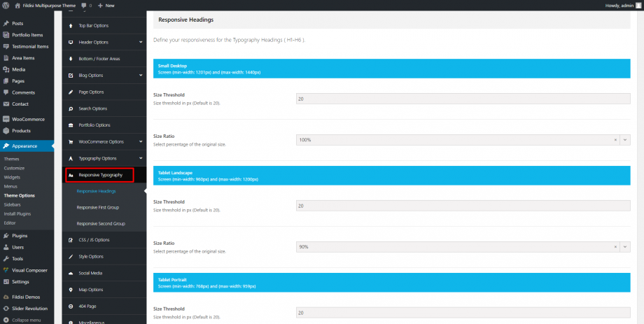Image resolution: width=644 pixels, height=324 pixels.
Task: Clear the 100% Size Ratio selection
Action: click(615, 140)
